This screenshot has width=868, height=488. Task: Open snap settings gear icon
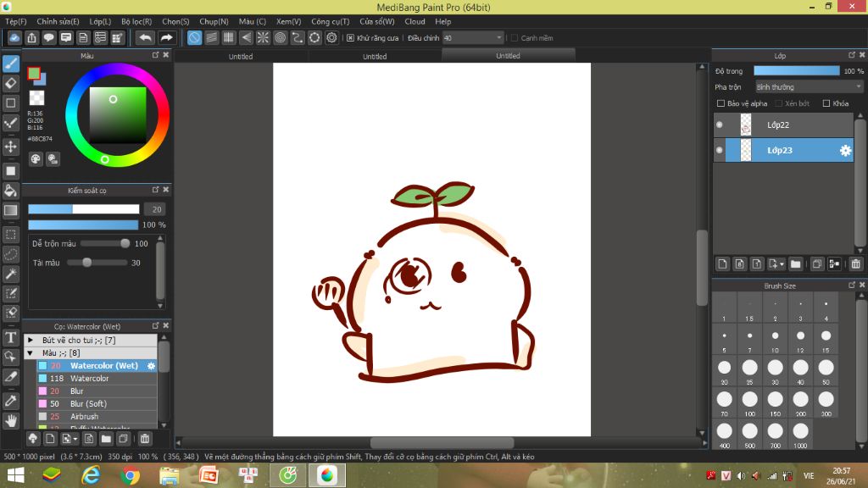[331, 37]
